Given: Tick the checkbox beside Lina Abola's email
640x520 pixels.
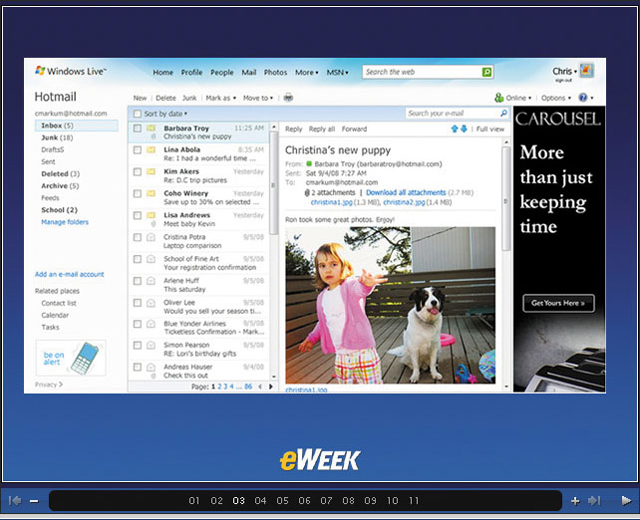Looking at the screenshot, I should click(x=136, y=151).
